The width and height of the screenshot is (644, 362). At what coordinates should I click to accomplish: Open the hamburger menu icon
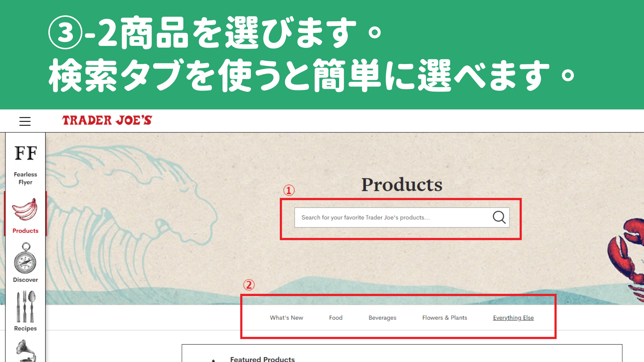25,121
